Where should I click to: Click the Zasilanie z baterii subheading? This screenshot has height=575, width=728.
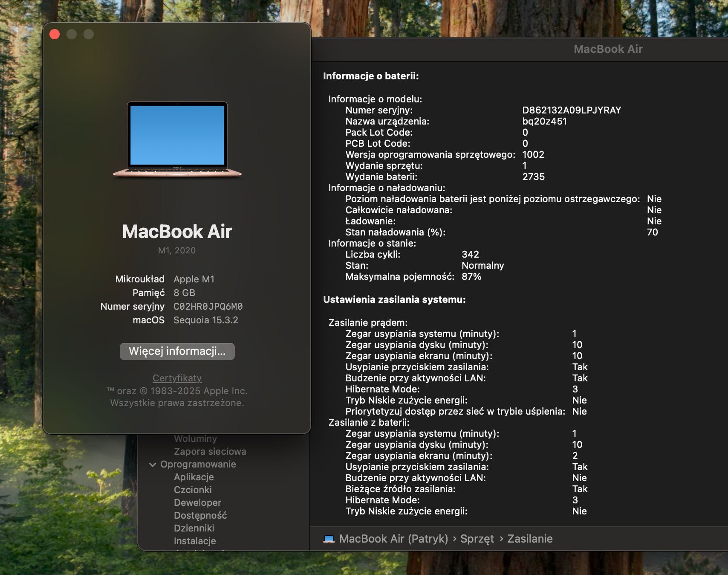(369, 422)
